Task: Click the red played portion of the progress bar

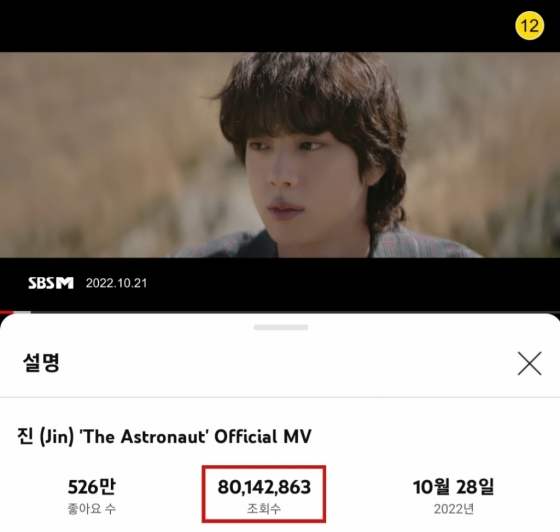Action: pos(6,312)
